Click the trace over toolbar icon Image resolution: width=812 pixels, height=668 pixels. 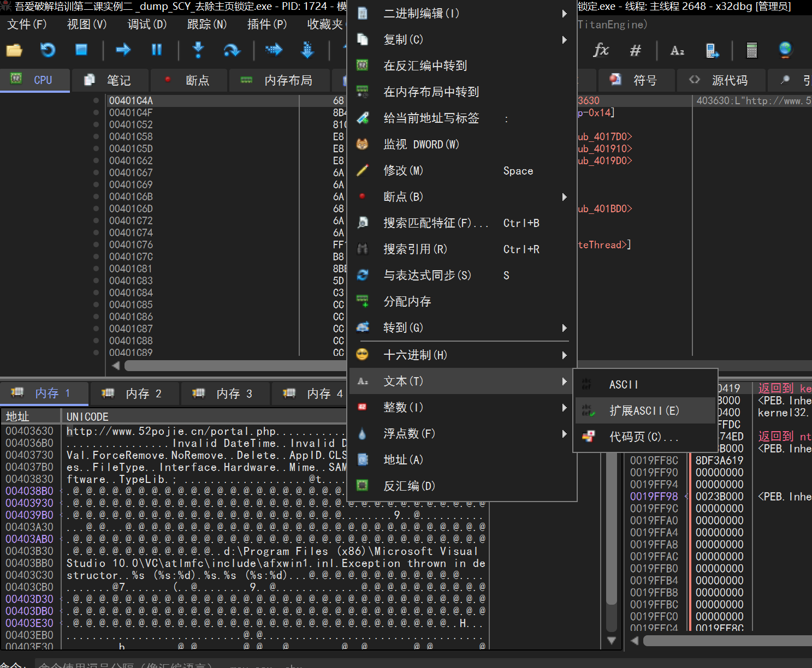coord(307,50)
